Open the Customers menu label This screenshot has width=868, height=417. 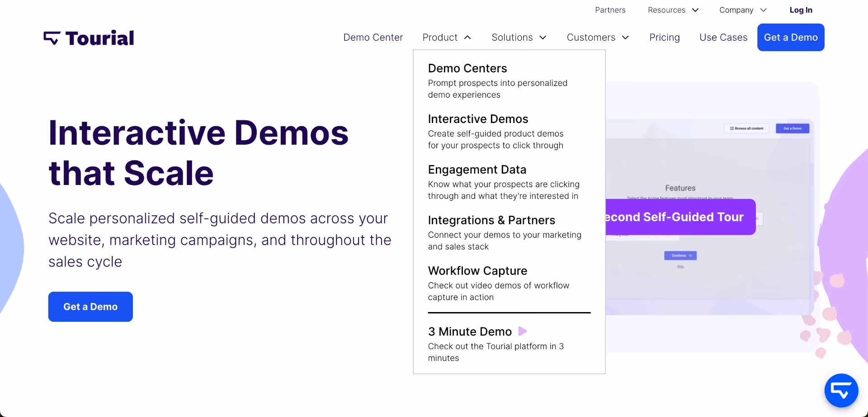pyautogui.click(x=591, y=38)
